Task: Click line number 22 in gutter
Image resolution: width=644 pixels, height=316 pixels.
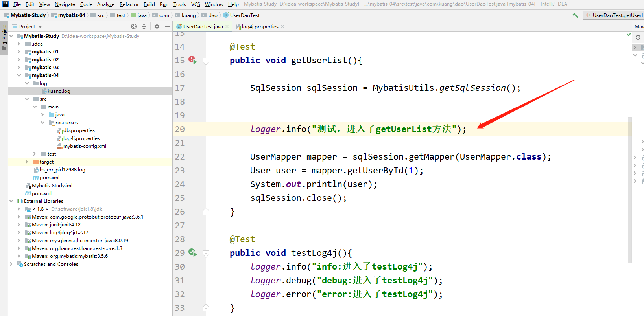Action: 180,156
